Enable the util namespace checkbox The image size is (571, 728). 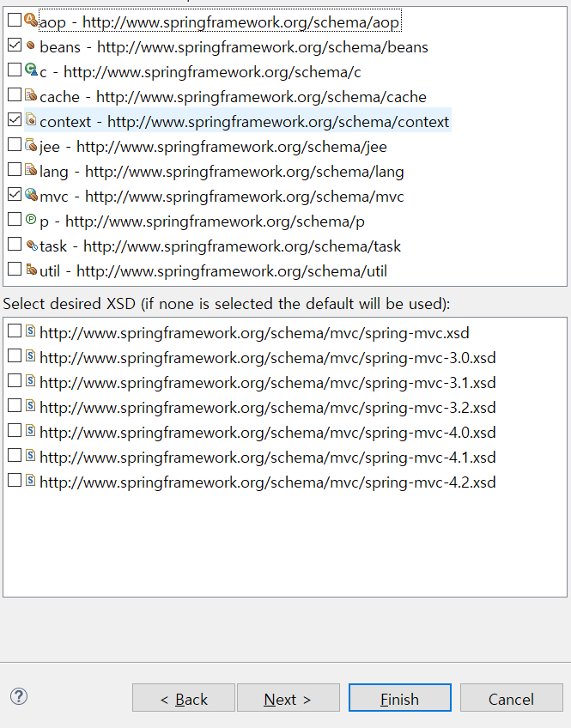coord(15,269)
